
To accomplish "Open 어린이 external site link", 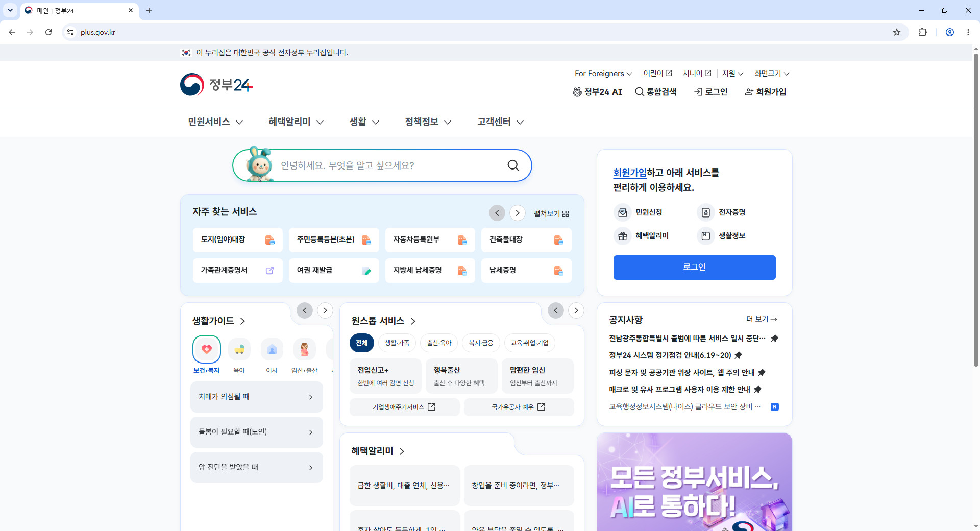I will 657,74.
